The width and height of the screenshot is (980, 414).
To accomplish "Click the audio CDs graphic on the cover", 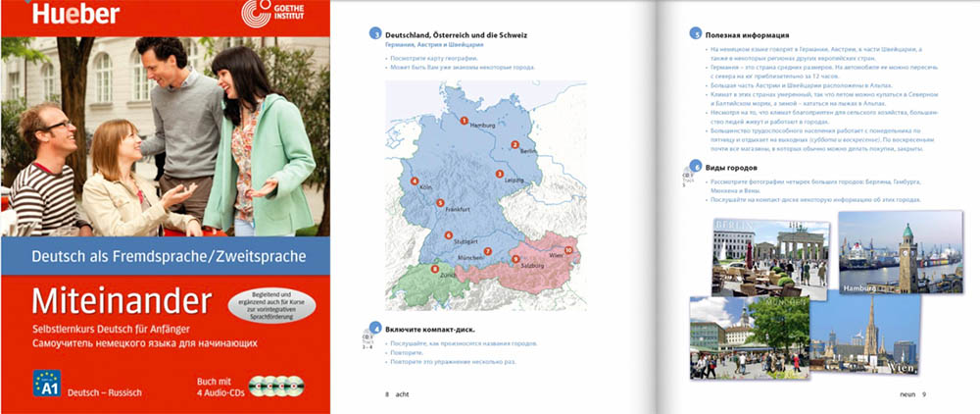I will point(276,386).
